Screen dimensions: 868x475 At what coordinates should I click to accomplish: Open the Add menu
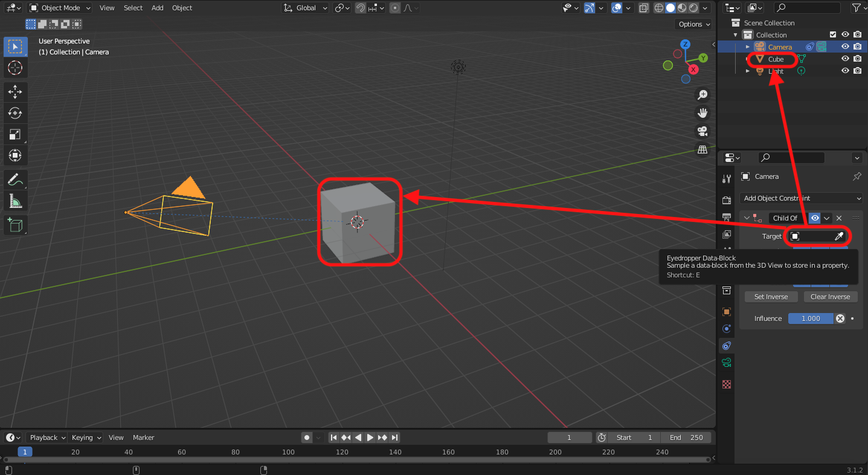click(x=158, y=8)
